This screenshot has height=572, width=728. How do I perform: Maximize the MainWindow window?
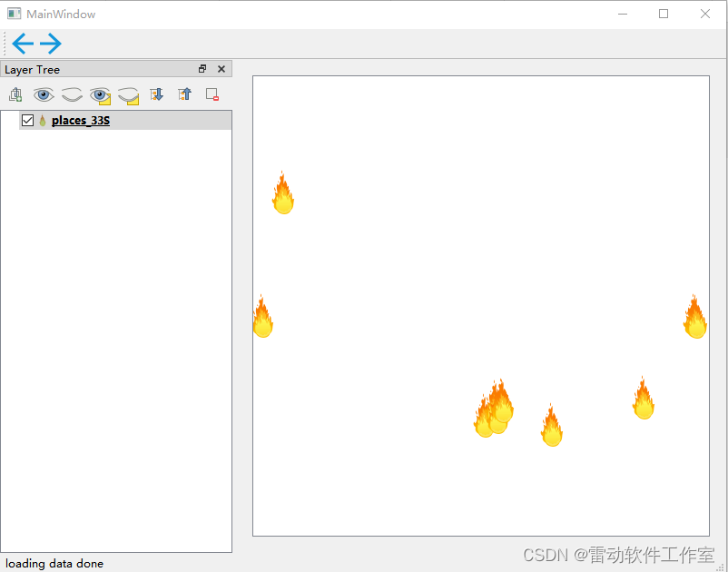tap(664, 14)
